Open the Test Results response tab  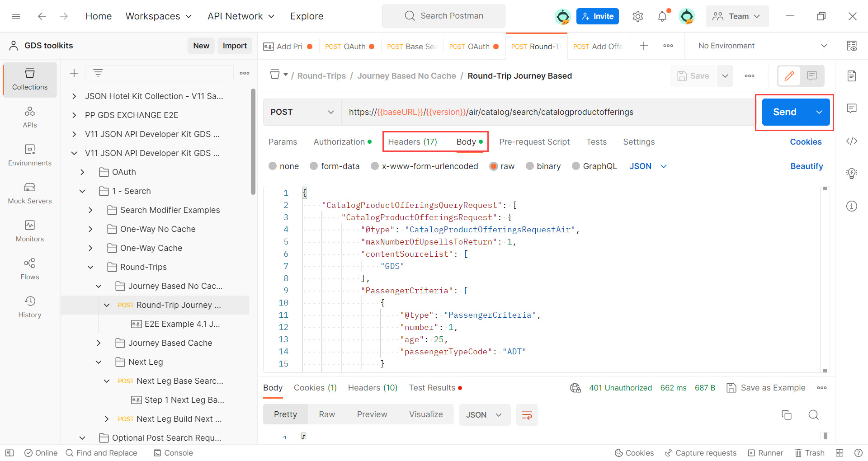(x=432, y=388)
